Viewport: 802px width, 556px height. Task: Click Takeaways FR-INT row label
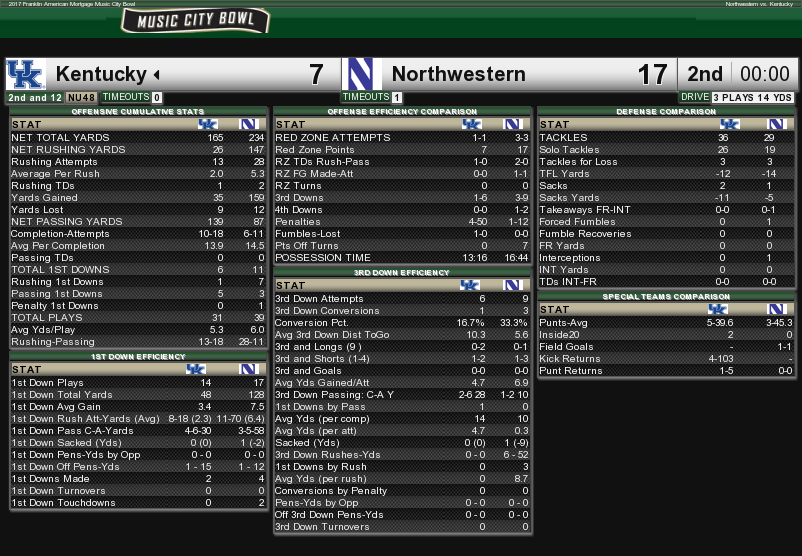585,210
